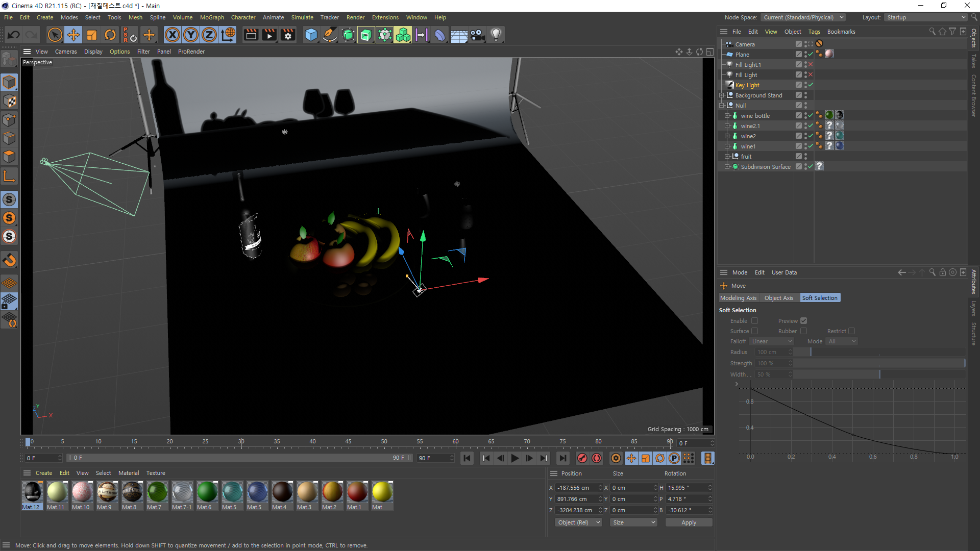
Task: Switch to the Object Axis tab
Action: click(x=778, y=298)
